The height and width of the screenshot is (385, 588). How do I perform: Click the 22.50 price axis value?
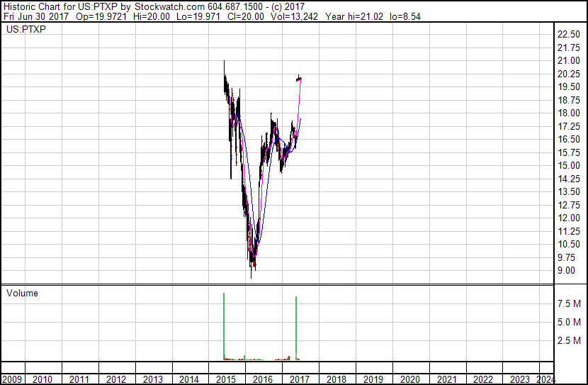point(569,34)
